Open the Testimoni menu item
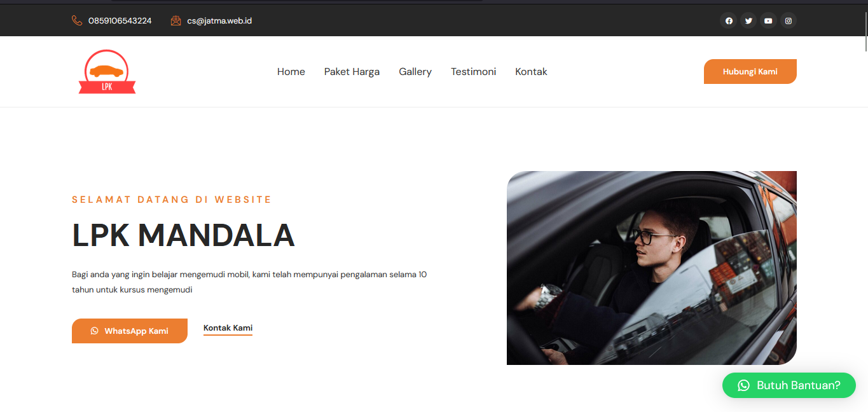Image resolution: width=868 pixels, height=412 pixels. tap(474, 72)
